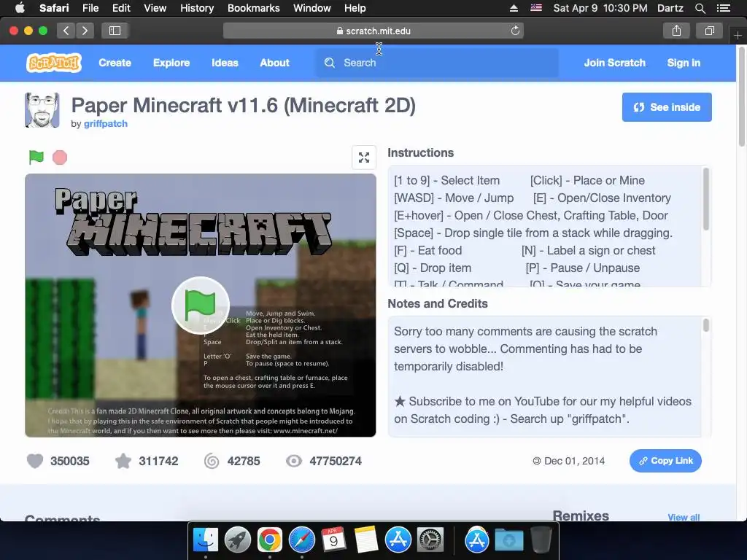
Task: Open Downloads folder in Dock
Action: click(508, 540)
